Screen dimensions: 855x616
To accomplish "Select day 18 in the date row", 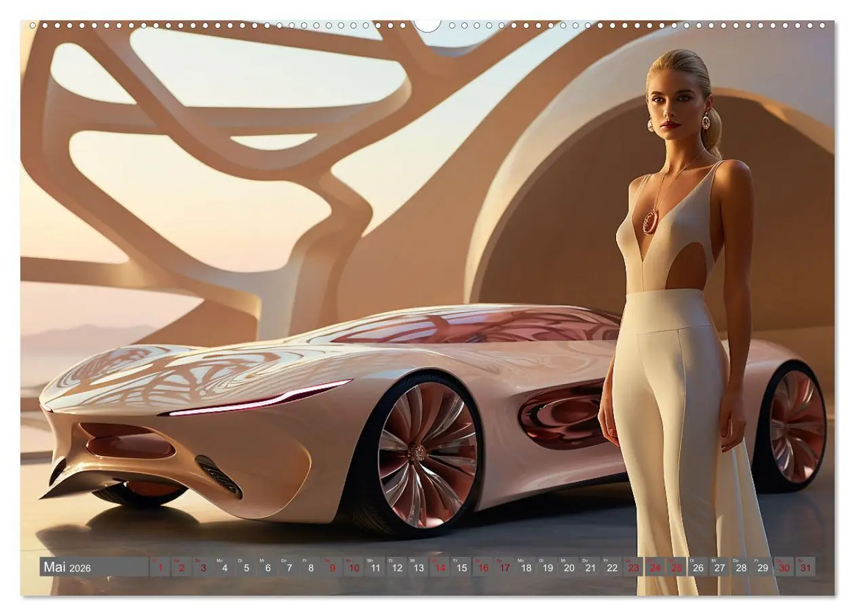I will (526, 567).
